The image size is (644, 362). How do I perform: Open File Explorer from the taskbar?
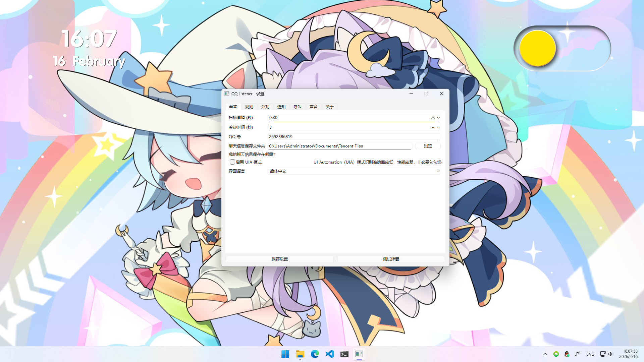(x=300, y=354)
